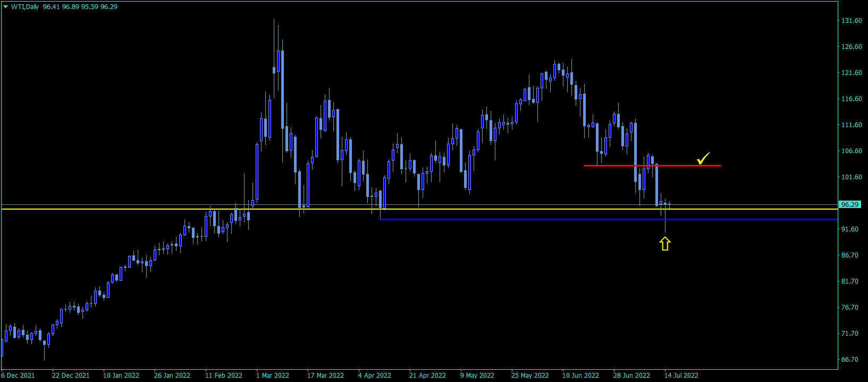The height and width of the screenshot is (382, 868).
Task: Click the WTI,Daily symbol label
Action: 25,7
